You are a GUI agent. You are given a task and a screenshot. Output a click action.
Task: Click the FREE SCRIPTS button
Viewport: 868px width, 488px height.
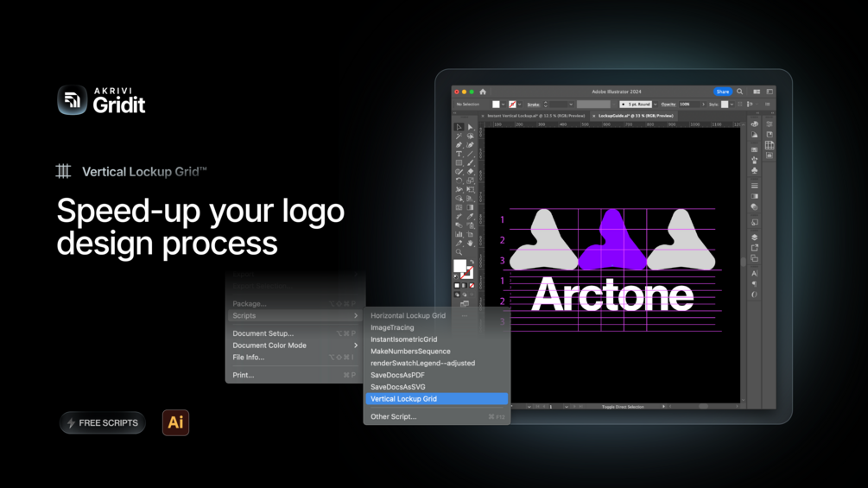click(103, 422)
